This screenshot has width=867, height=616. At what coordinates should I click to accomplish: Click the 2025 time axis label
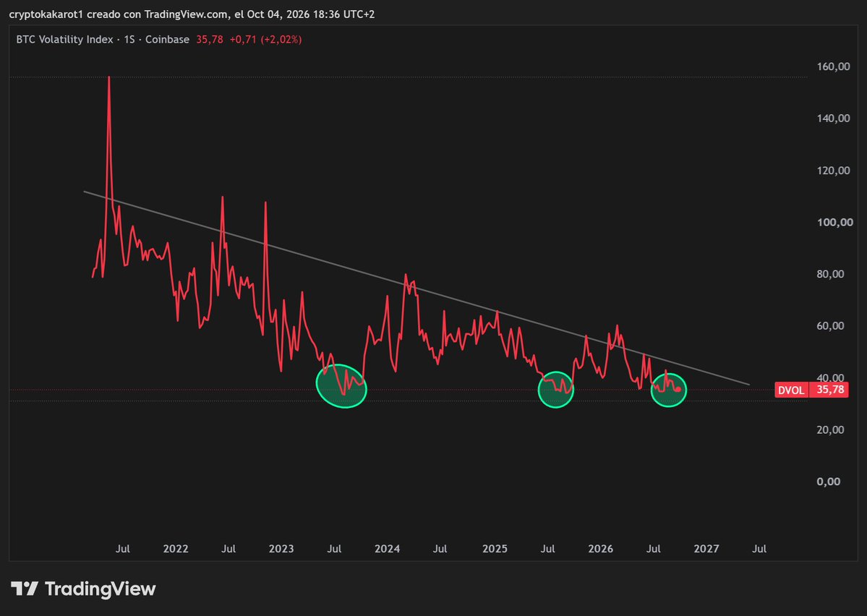pos(495,549)
